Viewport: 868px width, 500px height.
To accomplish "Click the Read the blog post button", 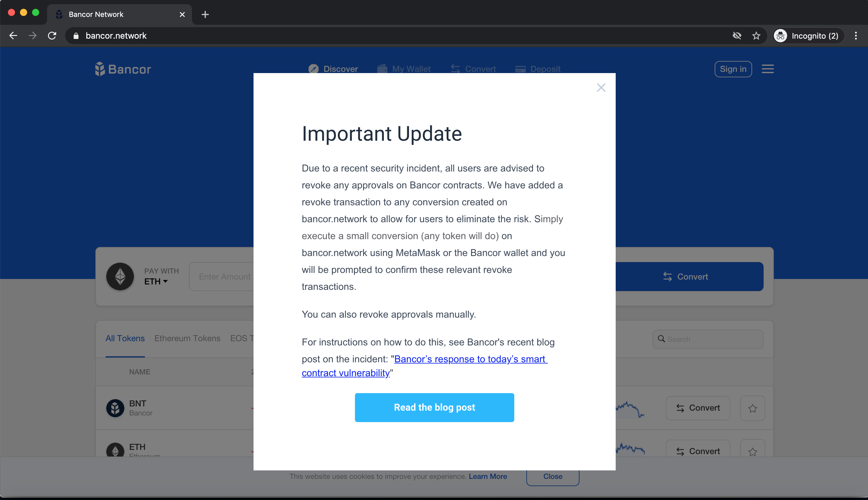I will [x=434, y=407].
